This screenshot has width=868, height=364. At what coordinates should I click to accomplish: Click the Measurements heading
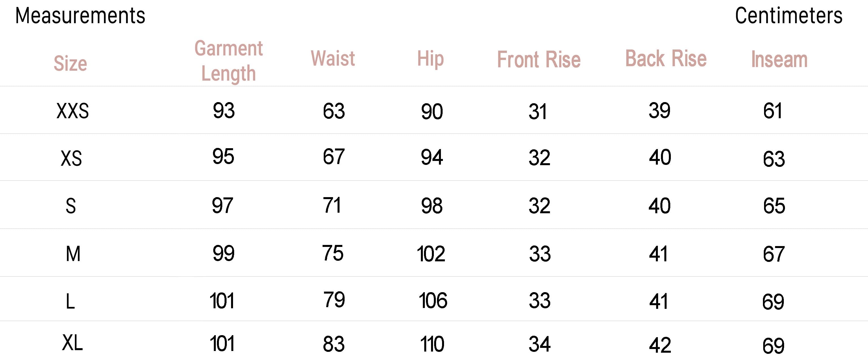(80, 16)
